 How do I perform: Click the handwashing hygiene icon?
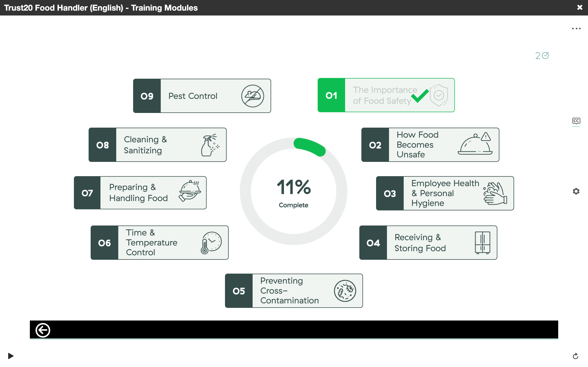(495, 193)
